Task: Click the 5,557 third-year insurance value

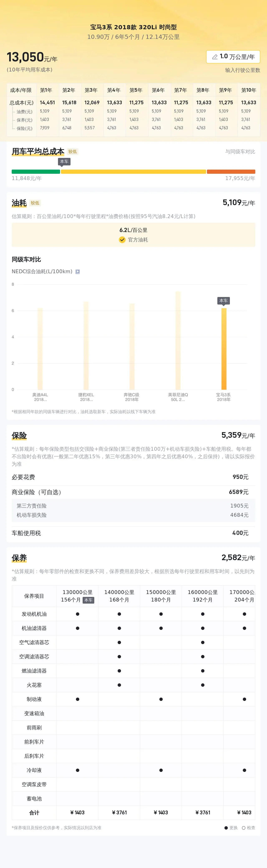Action: pos(89,128)
